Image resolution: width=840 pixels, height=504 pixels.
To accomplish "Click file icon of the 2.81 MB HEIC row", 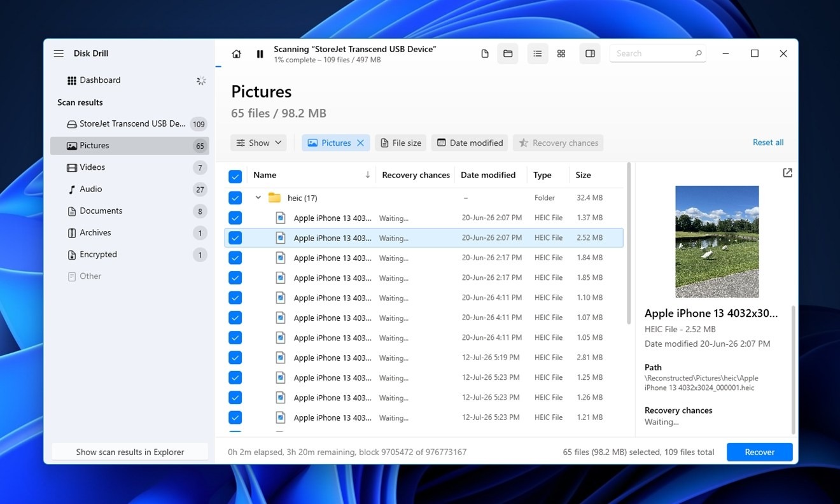I will (281, 358).
